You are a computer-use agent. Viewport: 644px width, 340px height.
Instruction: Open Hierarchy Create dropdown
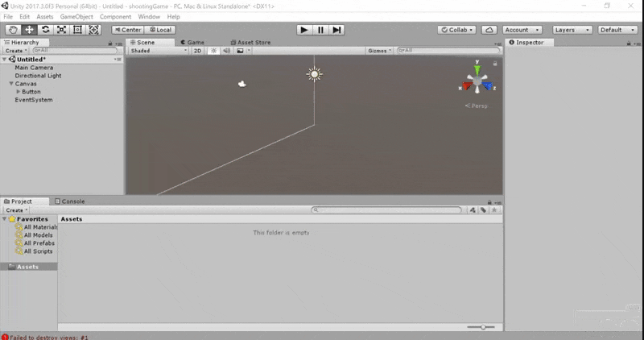point(16,51)
